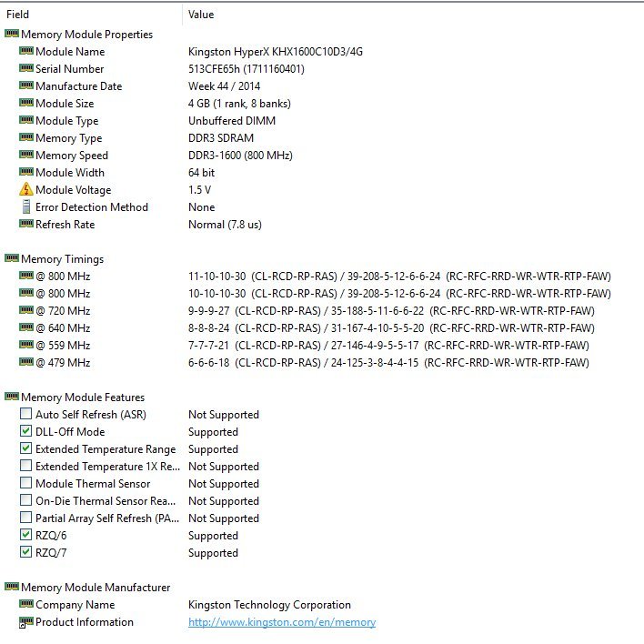Click the server icon beside Error Detection Method
This screenshot has height=644, width=644.
[x=25, y=206]
